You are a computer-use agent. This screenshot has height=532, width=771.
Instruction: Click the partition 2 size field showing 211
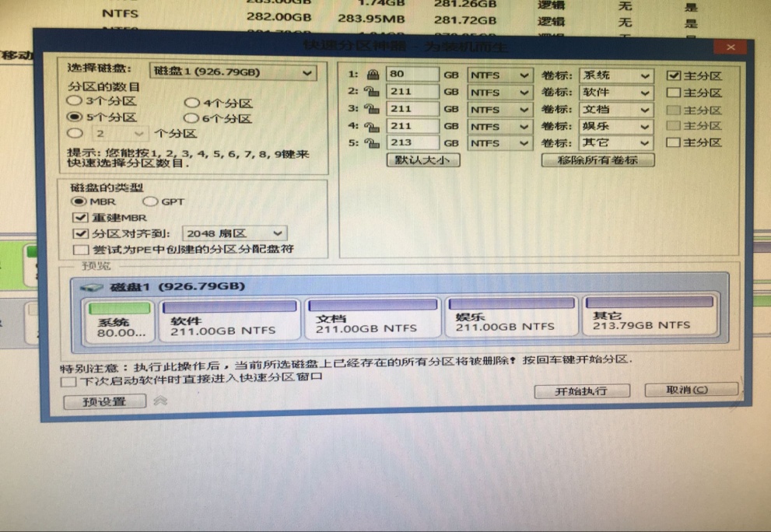pyautogui.click(x=412, y=92)
